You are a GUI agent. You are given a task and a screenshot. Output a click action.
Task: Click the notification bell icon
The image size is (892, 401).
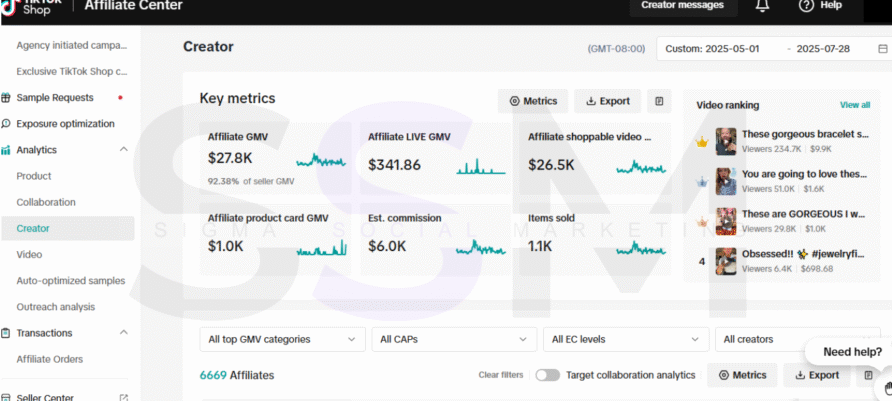pos(763,6)
